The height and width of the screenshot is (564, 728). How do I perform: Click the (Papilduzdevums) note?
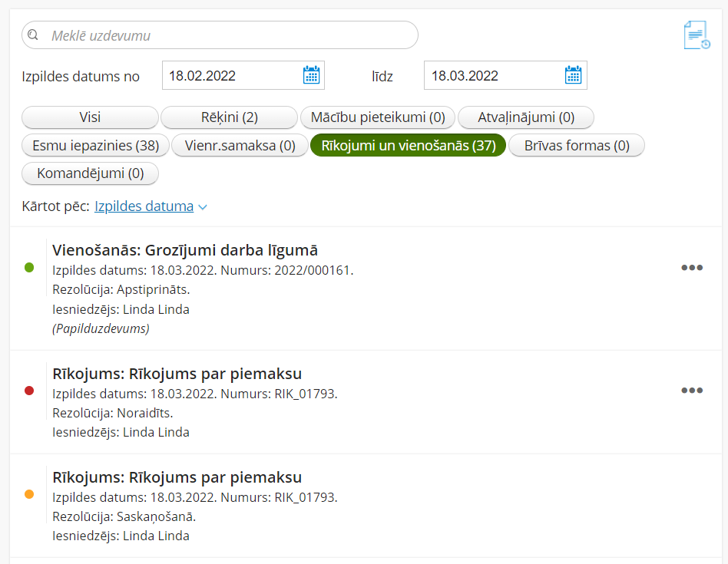(x=101, y=329)
